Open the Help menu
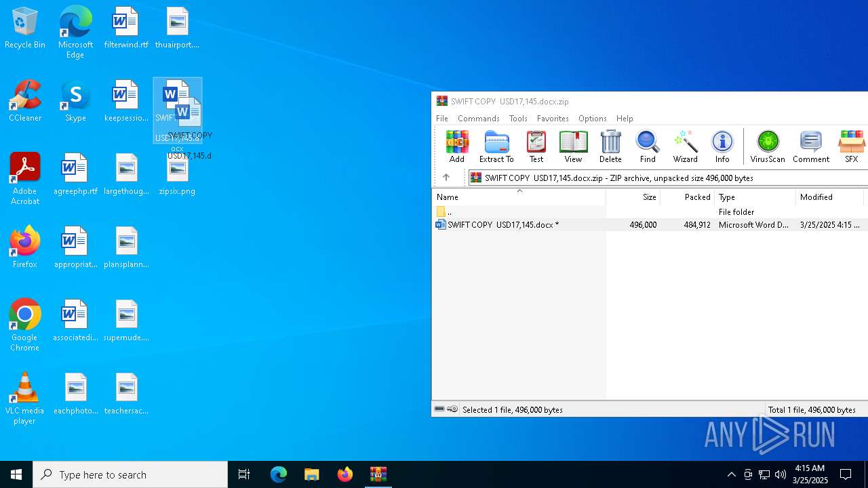This screenshot has height=488, width=868. click(x=625, y=118)
